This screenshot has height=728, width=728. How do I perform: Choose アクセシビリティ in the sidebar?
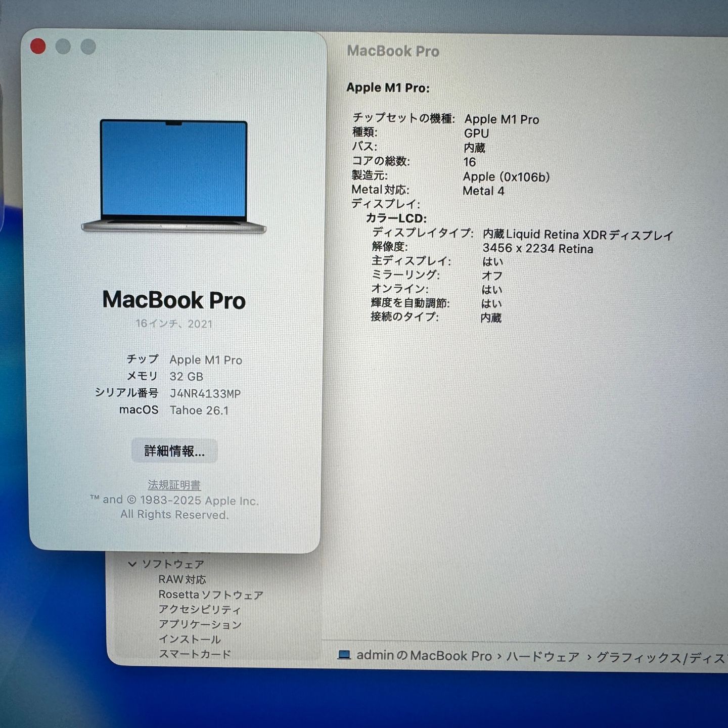[x=200, y=610]
